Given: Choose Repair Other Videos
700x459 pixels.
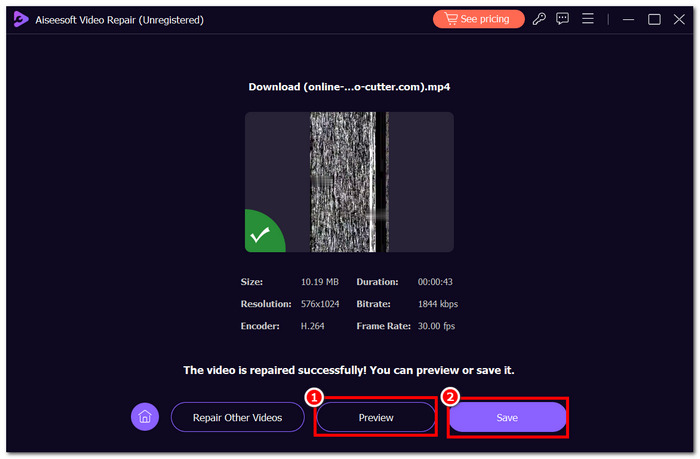Looking at the screenshot, I should [237, 417].
